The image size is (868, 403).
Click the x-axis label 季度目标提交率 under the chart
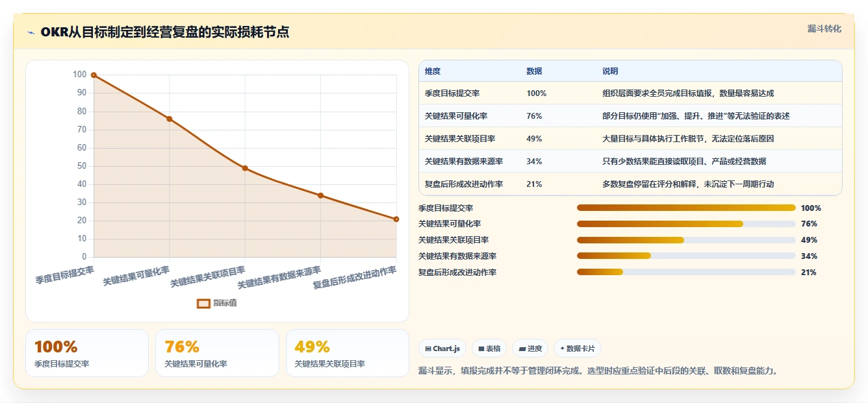point(65,275)
